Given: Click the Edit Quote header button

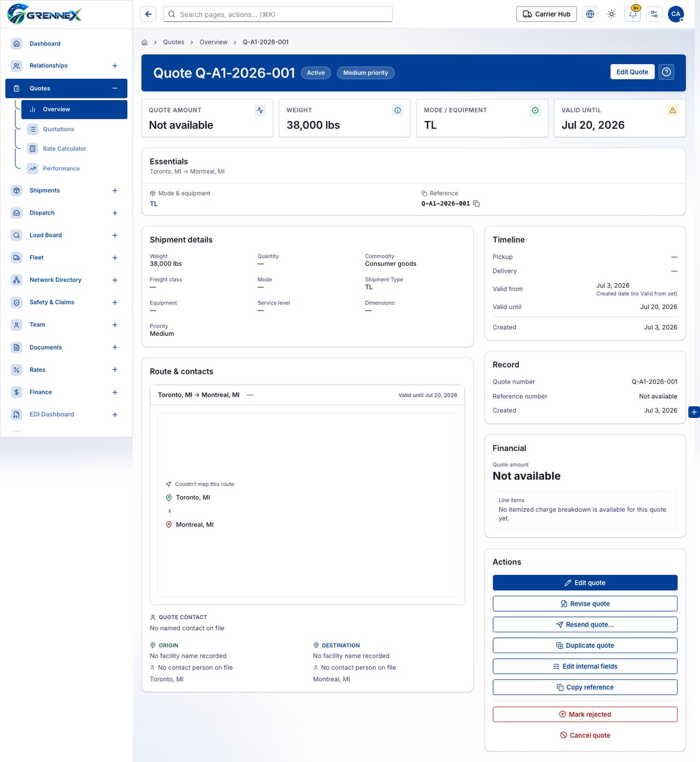Looking at the screenshot, I should pos(632,72).
